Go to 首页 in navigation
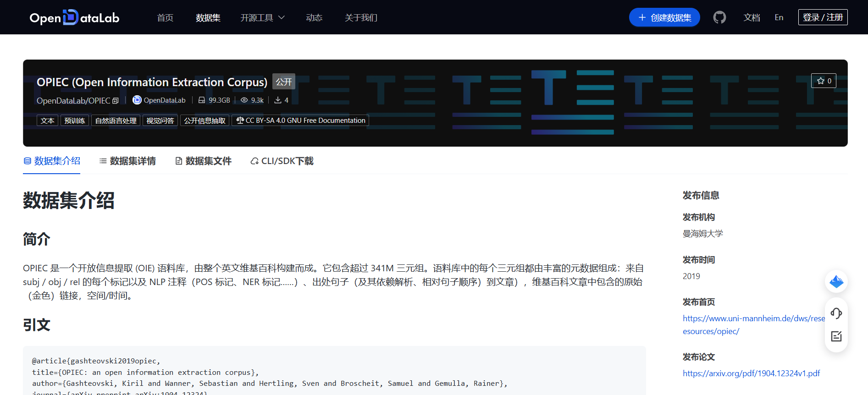Screen dimensions: 868x395 click(165, 17)
